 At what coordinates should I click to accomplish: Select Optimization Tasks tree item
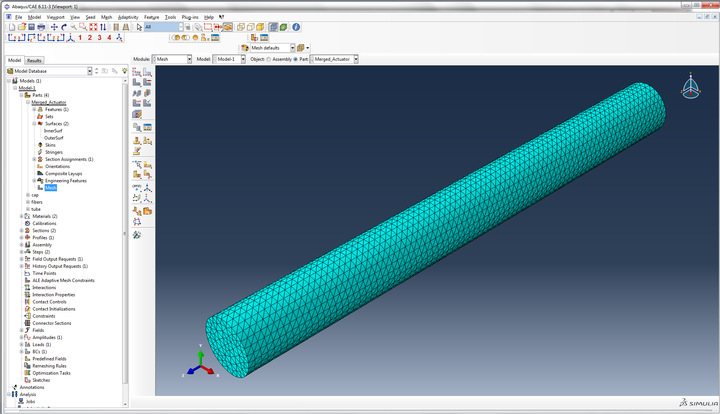[x=51, y=373]
